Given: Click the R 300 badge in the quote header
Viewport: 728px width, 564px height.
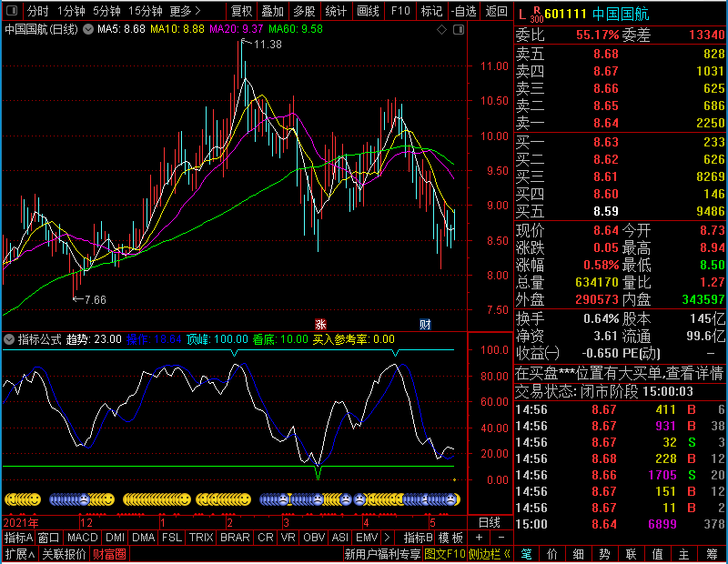Looking at the screenshot, I should pos(537,15).
